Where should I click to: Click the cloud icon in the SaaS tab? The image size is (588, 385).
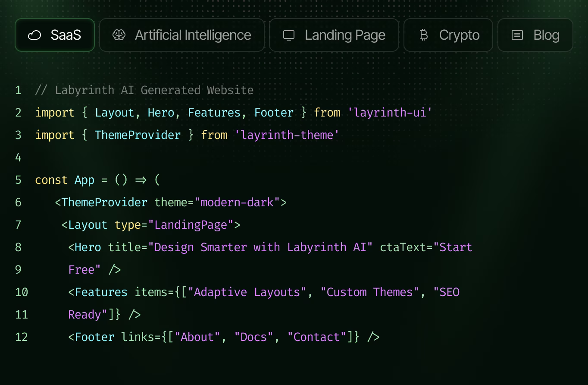click(35, 35)
